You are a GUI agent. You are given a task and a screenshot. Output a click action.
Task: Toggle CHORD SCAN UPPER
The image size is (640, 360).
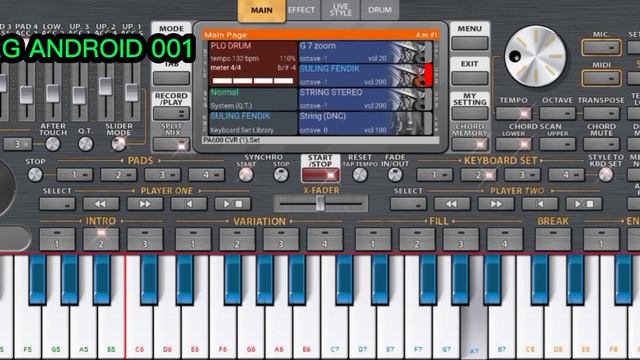[557, 144]
